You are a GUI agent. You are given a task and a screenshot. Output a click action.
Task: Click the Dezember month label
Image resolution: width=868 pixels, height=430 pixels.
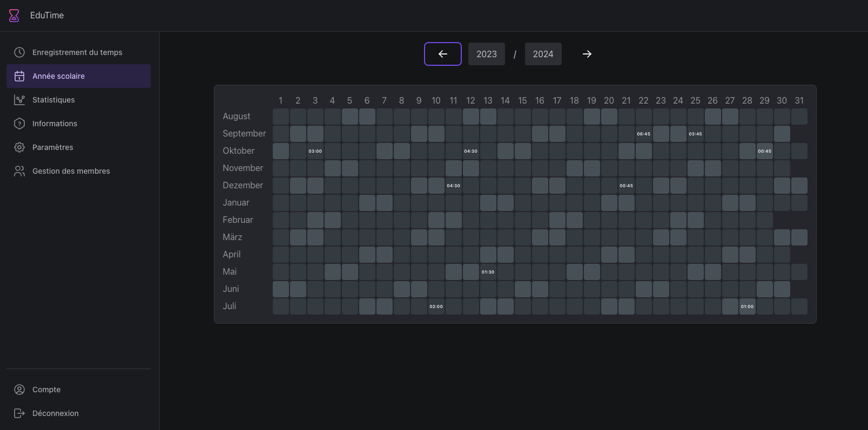243,186
